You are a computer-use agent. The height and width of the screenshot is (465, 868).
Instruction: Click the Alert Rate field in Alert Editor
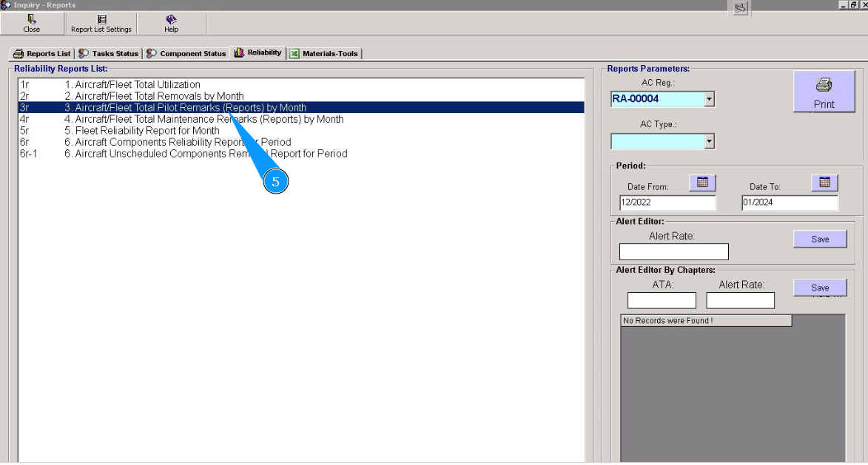673,251
